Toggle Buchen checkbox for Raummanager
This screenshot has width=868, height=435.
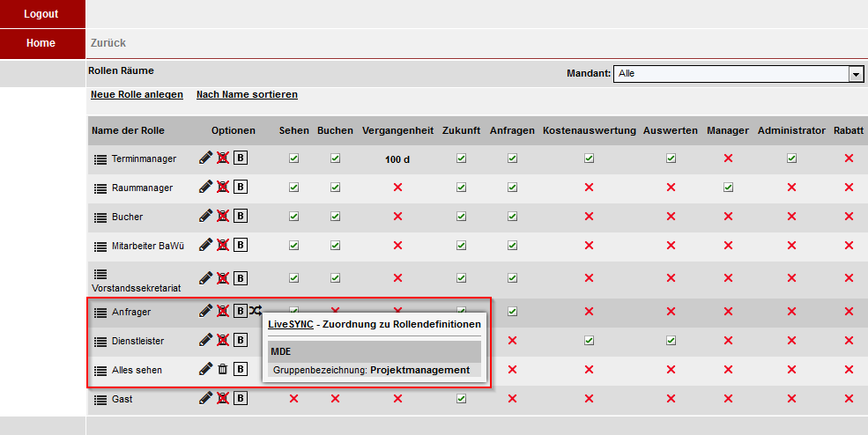pos(336,187)
